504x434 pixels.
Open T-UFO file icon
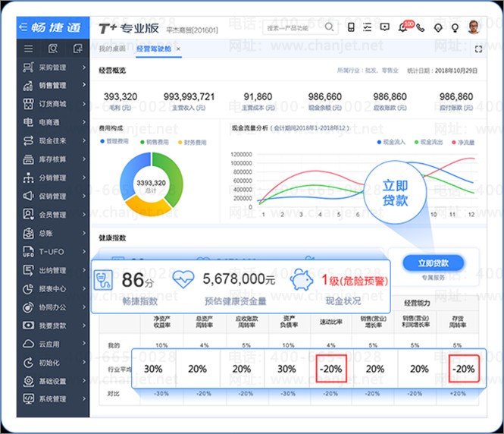(x=28, y=252)
